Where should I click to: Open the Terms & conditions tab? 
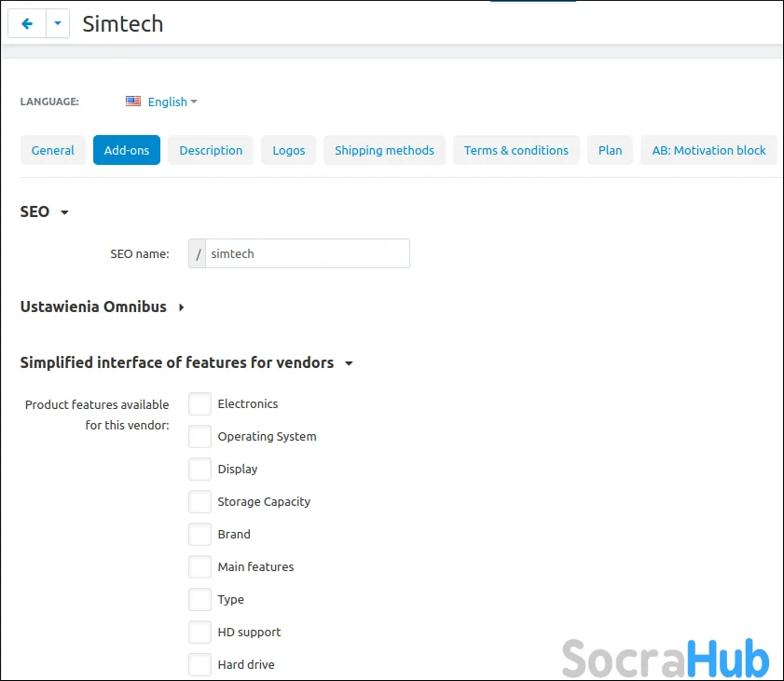pos(516,150)
